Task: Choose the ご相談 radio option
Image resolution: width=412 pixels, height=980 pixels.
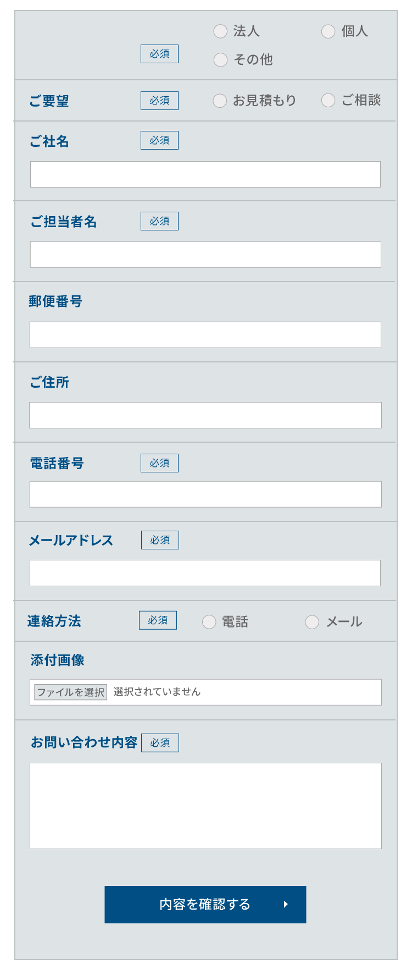Action: [x=328, y=100]
